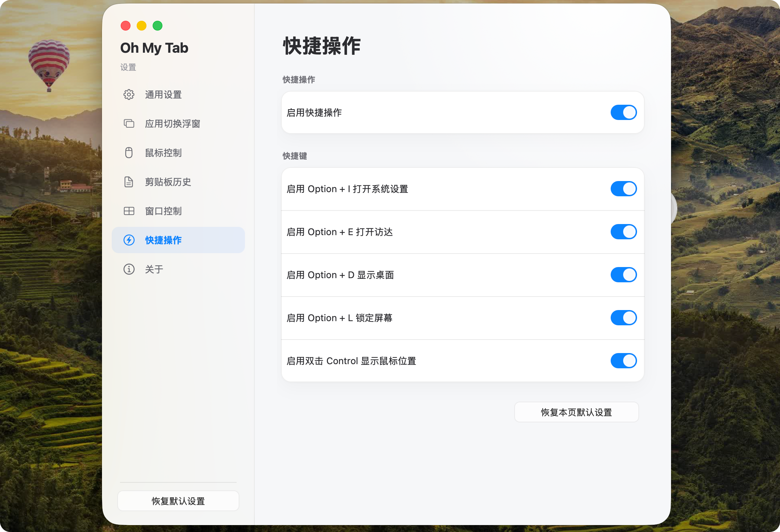Toggle 双击 Control 显示鼠标位置 switch
Viewport: 780px width, 532px height.
click(624, 361)
